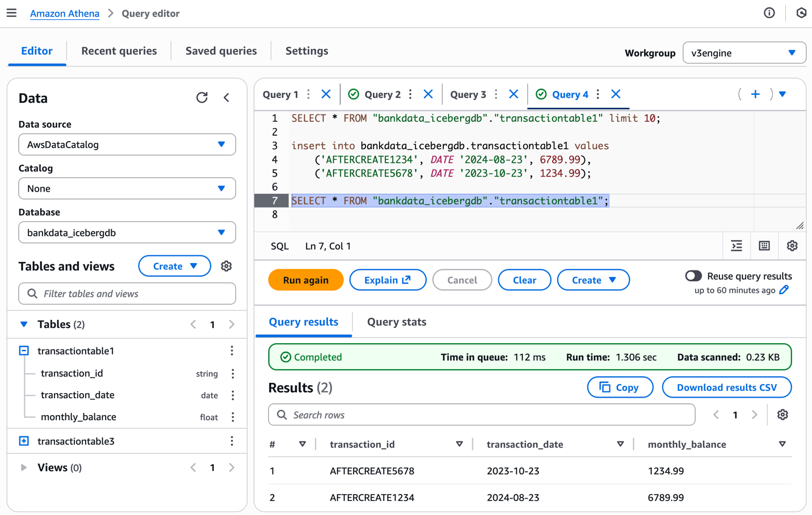Open the editor keyboard shortcuts icon
812x515 pixels.
pyautogui.click(x=764, y=246)
